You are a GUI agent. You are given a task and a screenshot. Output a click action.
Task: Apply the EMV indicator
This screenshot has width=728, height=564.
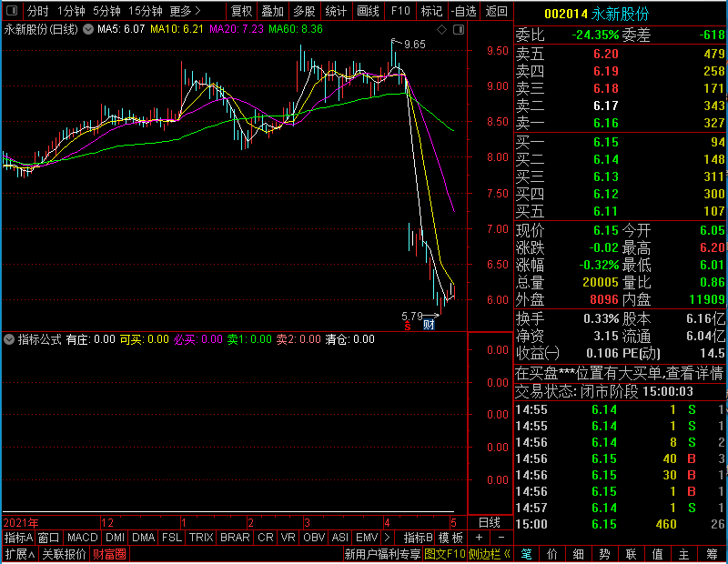[367, 538]
